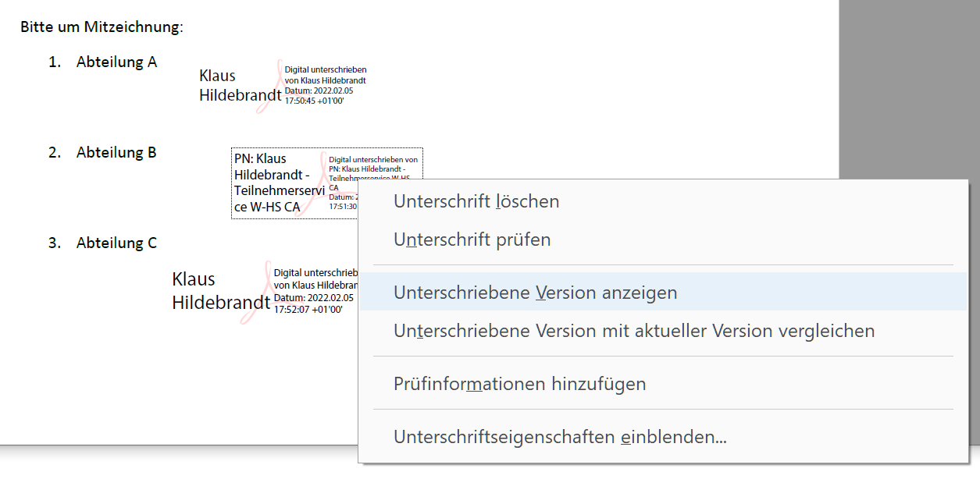This screenshot has height=479, width=980.
Task: Open 'Unterschriebene Version anzeigen'
Action: 535,293
